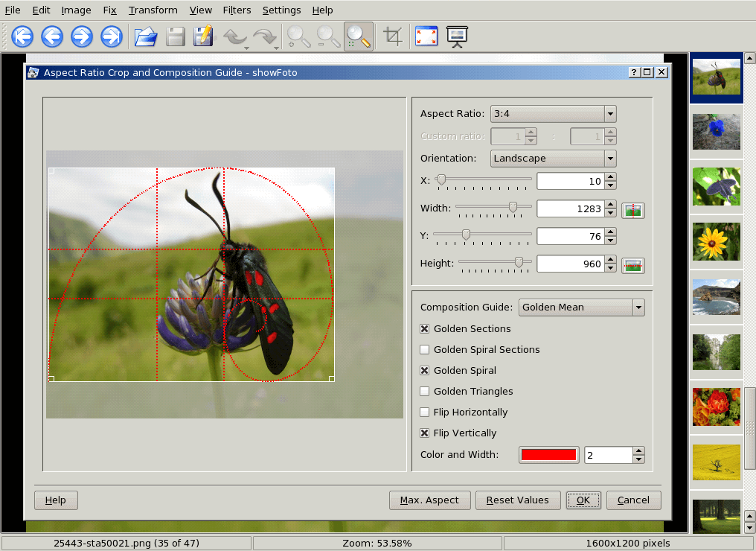Open the Filters menu
Viewport: 756px width, 551px height.
(x=237, y=10)
